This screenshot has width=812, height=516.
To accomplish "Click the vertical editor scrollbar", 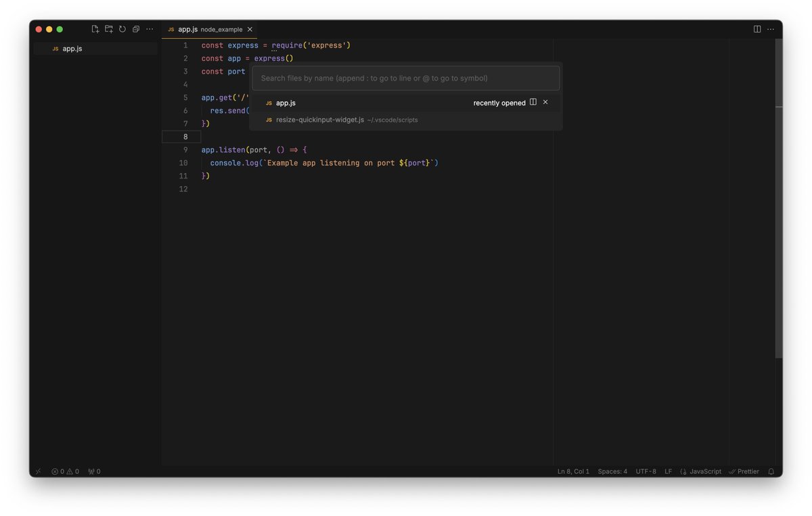I will pyautogui.click(x=779, y=197).
